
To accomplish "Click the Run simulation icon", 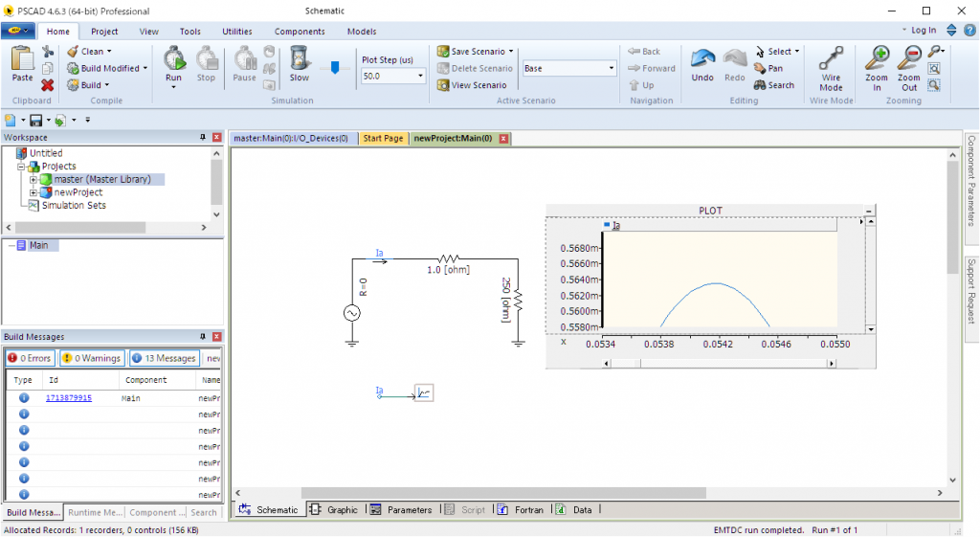I will point(173,59).
